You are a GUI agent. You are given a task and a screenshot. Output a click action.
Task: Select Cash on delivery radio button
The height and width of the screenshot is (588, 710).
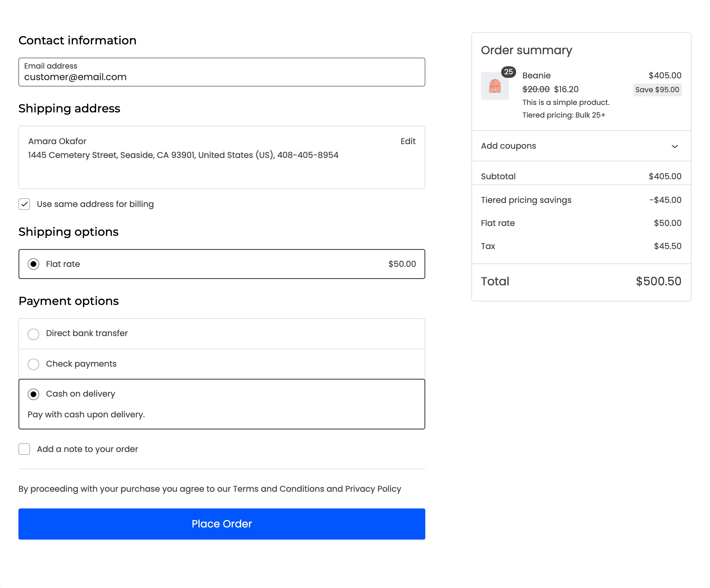(x=33, y=394)
